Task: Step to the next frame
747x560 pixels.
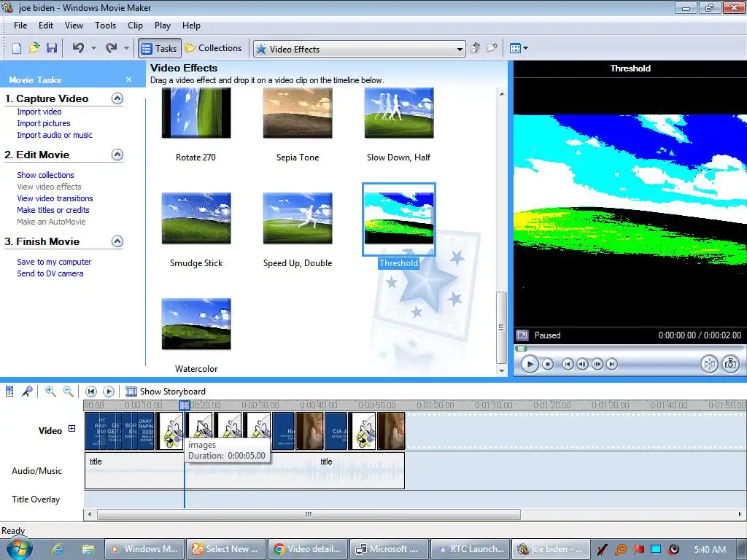Action: 597,365
